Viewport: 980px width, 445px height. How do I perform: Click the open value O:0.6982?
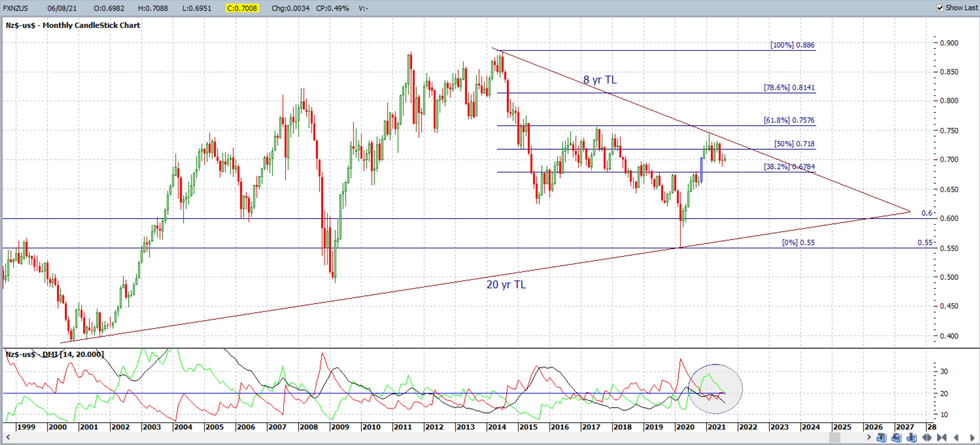click(109, 8)
